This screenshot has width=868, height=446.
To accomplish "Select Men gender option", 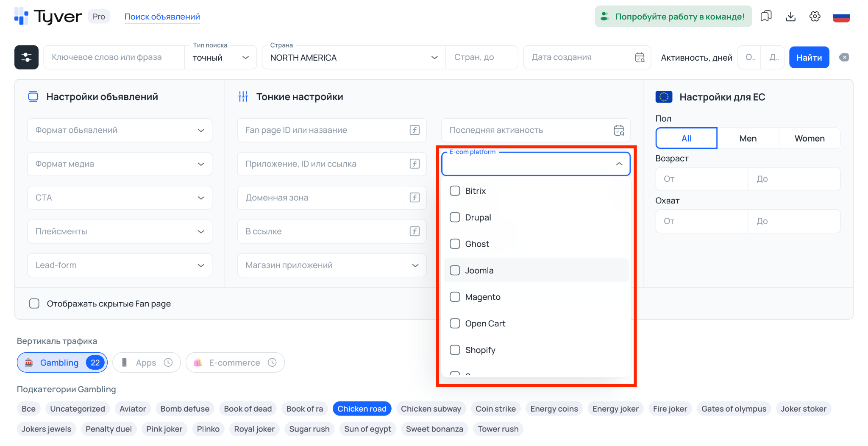I will tap(748, 138).
